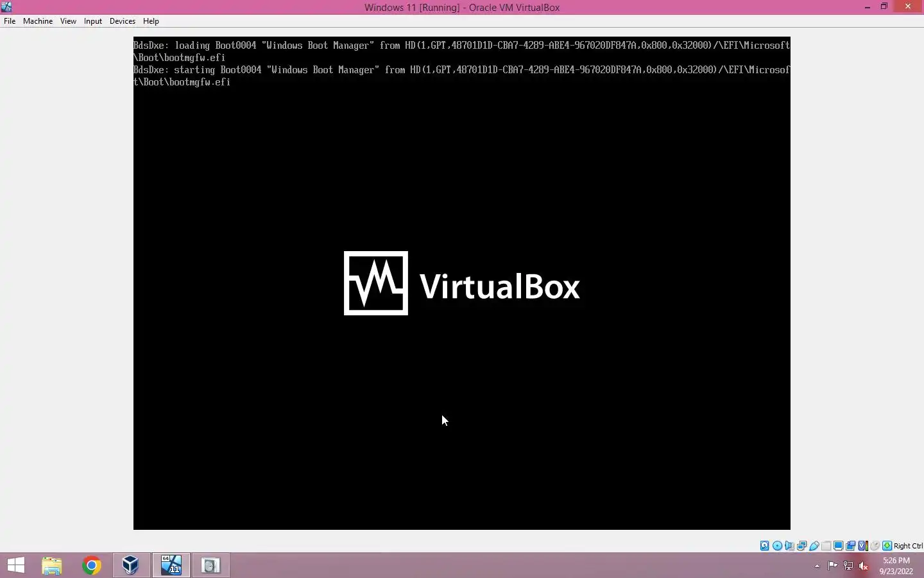
Task: Open the View menu
Action: click(68, 21)
